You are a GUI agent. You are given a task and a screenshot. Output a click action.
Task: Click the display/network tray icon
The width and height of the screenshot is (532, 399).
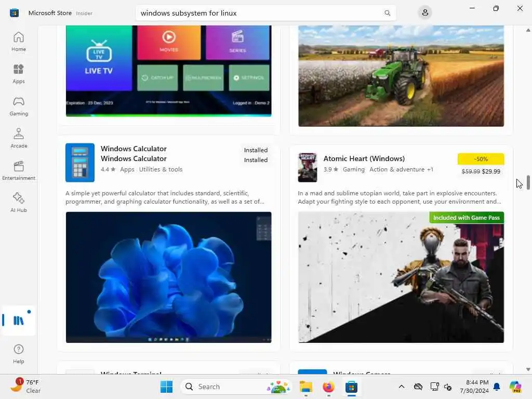434,387
